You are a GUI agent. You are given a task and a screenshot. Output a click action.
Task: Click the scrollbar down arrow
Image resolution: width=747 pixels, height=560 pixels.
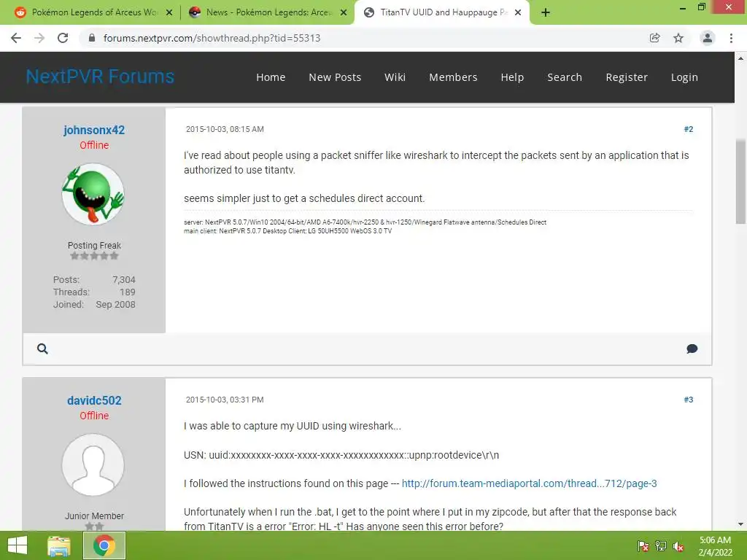740,524
